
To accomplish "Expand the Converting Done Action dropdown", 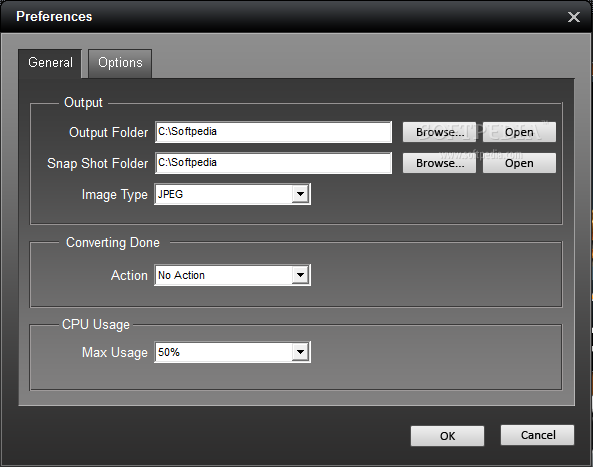I will coord(300,275).
